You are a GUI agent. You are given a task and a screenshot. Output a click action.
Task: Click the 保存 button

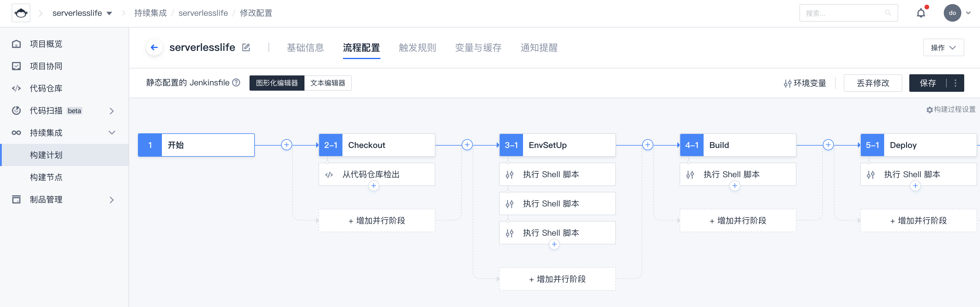tap(927, 83)
